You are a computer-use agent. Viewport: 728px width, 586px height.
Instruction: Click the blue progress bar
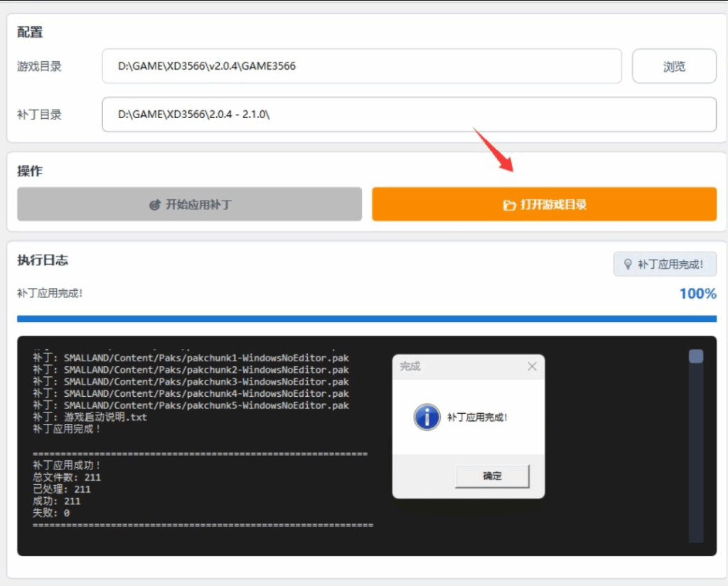pyautogui.click(x=366, y=319)
